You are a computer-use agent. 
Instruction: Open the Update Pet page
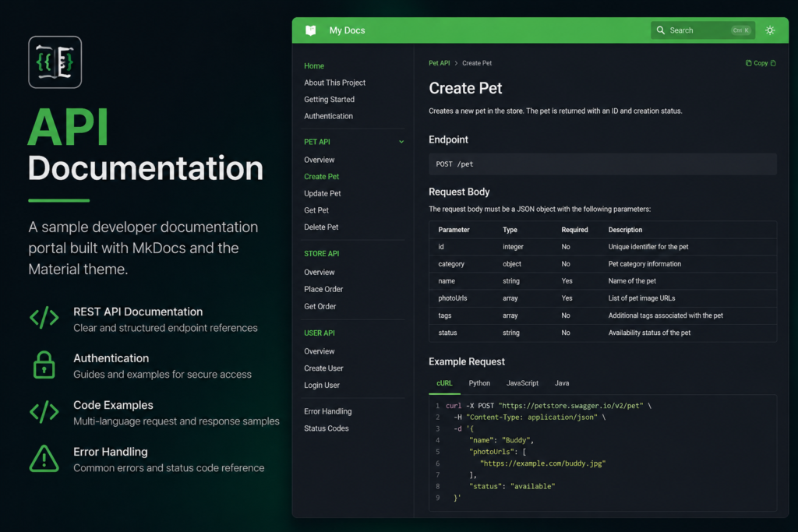tap(322, 194)
